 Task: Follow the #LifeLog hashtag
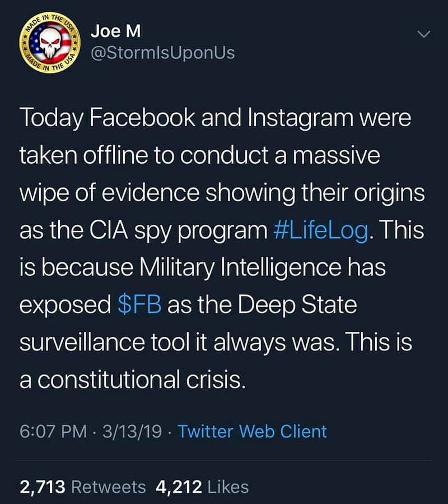[321, 230]
